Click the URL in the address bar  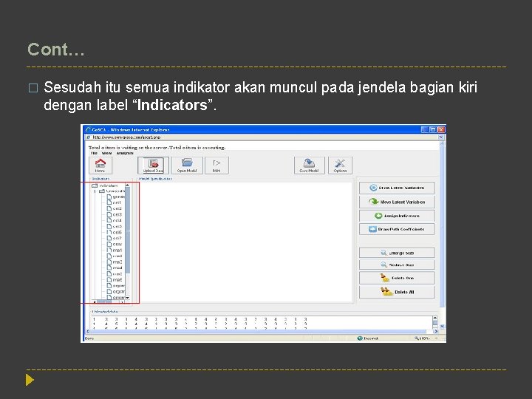[x=126, y=137]
